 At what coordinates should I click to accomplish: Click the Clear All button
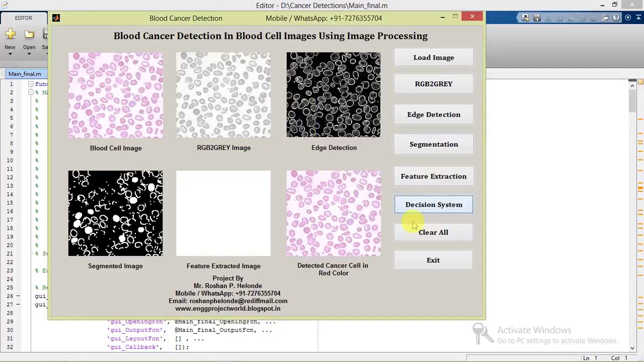coord(434,232)
